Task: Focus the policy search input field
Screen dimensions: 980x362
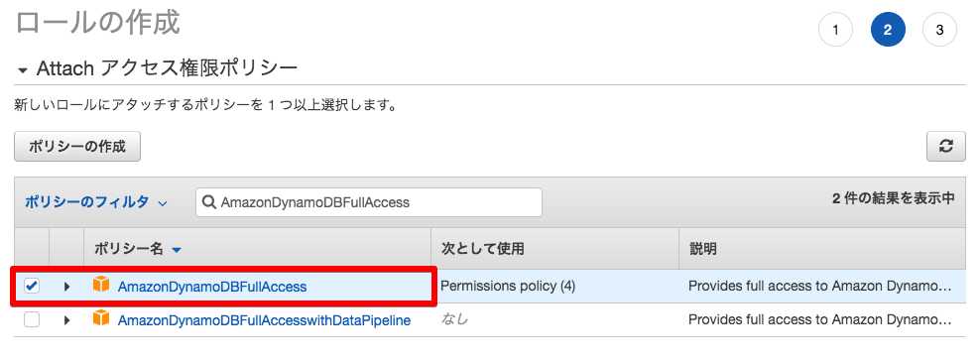Action: 369,202
